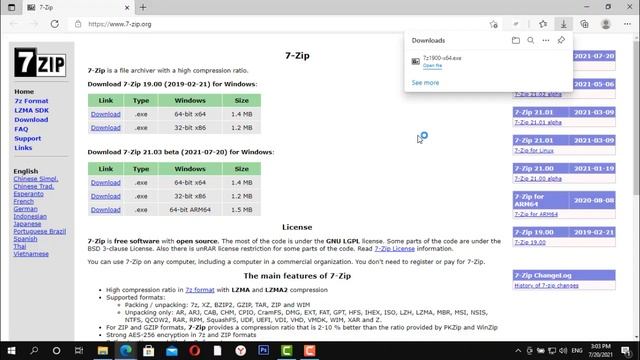Open the 7z Format sidebar link
This screenshot has height=360, width=640.
tap(31, 101)
